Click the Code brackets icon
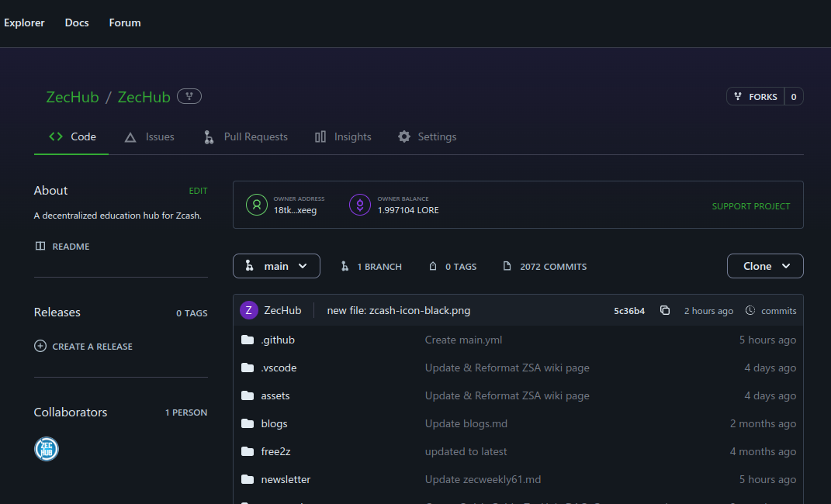This screenshot has width=831, height=504. click(x=56, y=136)
